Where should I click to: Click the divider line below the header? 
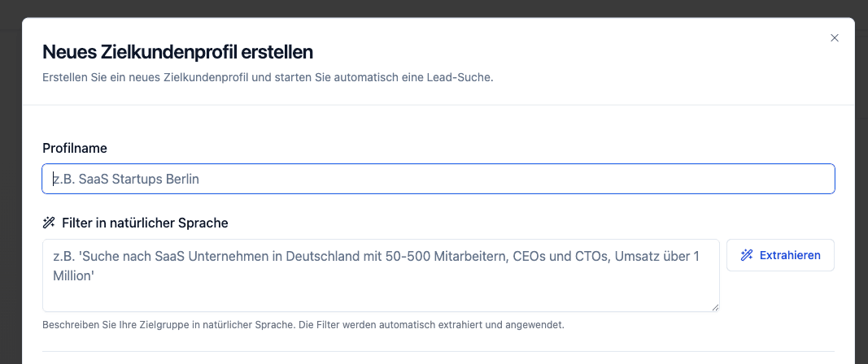(438, 105)
